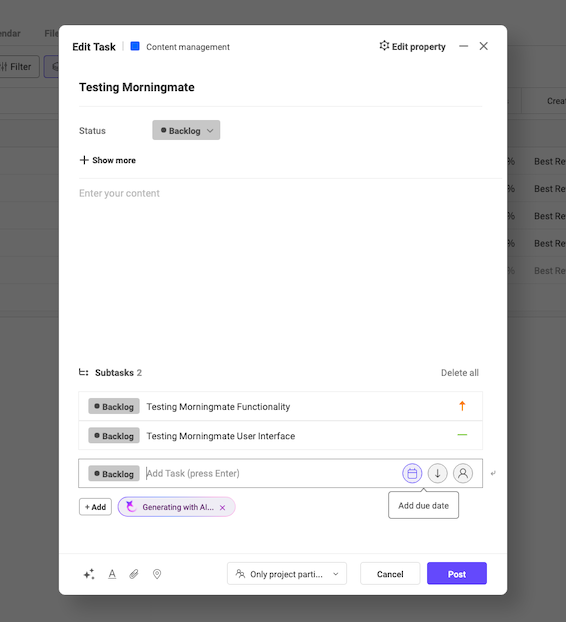Image resolution: width=566 pixels, height=622 pixels.
Task: Click the Subtasks hierarchy icon
Action: (83, 372)
